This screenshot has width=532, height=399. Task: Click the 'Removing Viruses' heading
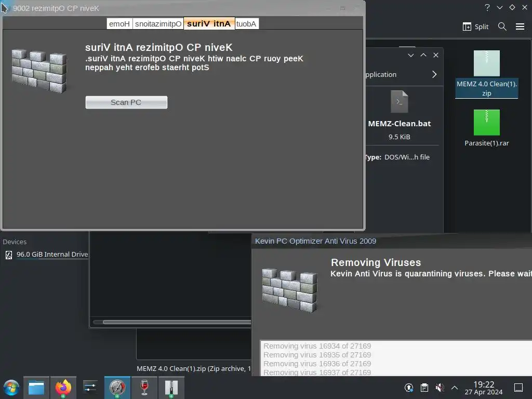pos(376,262)
